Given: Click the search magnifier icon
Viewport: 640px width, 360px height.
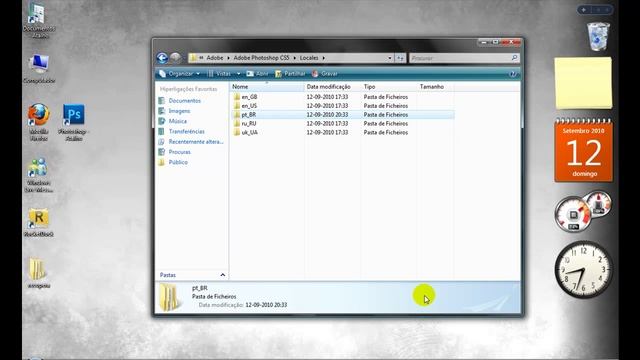Looking at the screenshot, I should [x=515, y=58].
